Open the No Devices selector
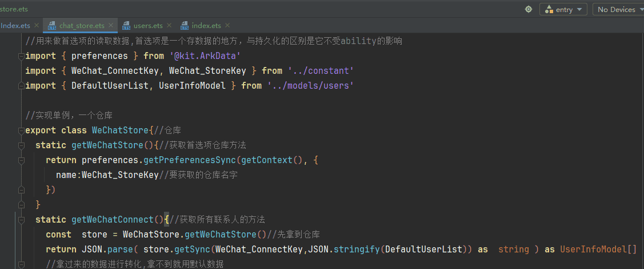The height and width of the screenshot is (269, 644). pyautogui.click(x=618, y=9)
